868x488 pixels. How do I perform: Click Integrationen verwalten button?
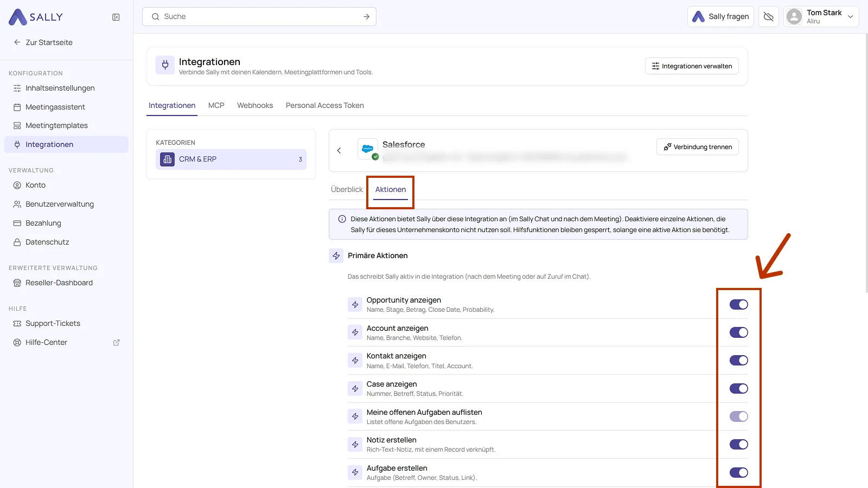[692, 66]
